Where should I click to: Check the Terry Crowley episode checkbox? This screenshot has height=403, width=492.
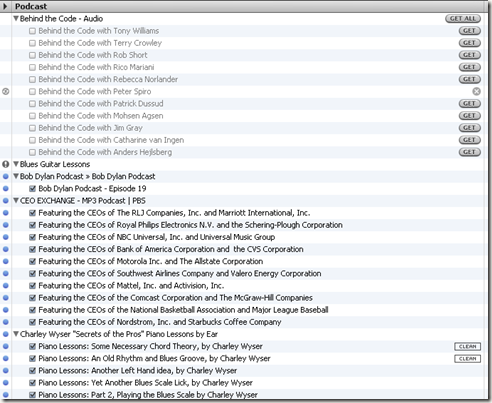32,43
